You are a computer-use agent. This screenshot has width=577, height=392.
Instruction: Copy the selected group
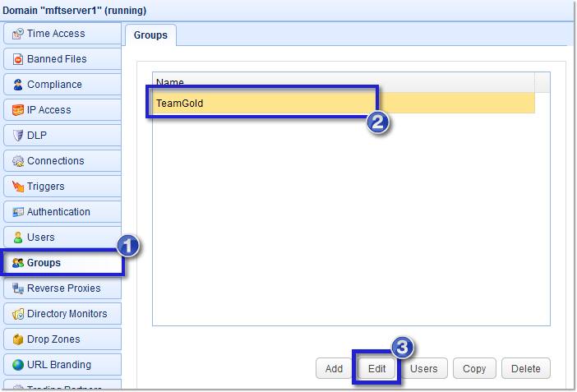pyautogui.click(x=474, y=369)
